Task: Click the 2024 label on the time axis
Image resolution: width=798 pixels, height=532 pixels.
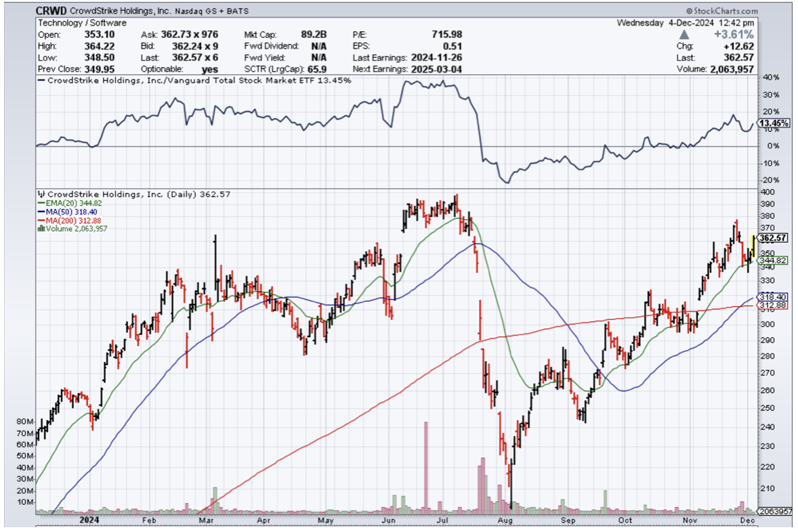Action: click(89, 520)
